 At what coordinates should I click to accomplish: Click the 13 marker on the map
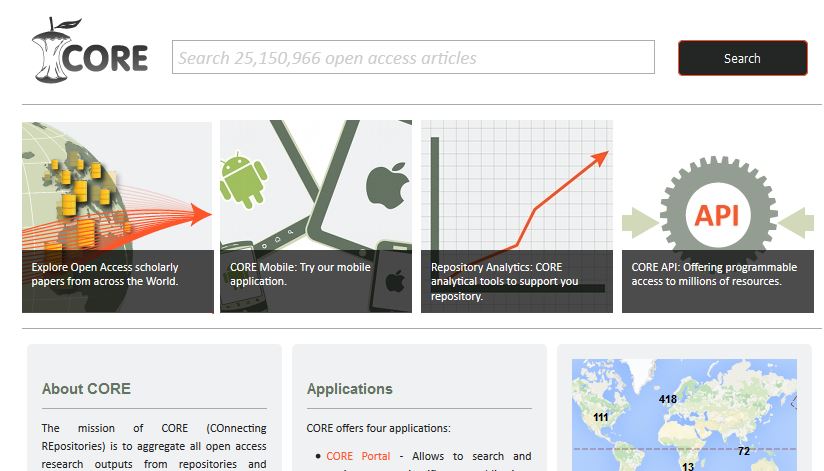point(688,466)
